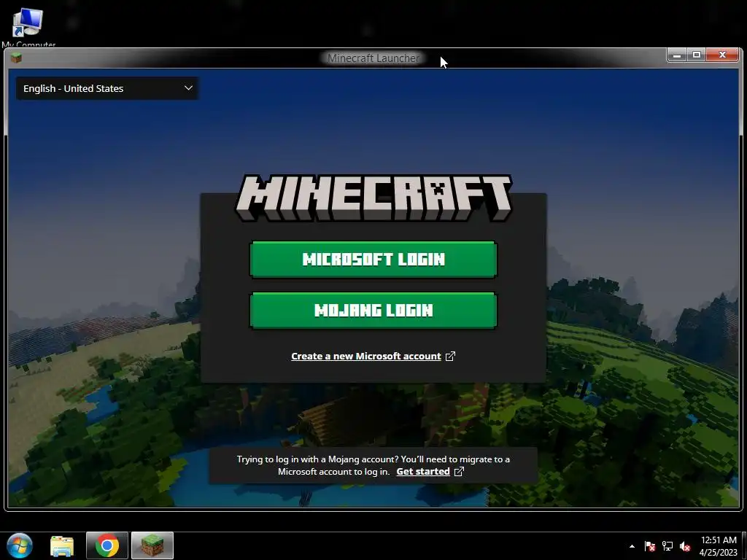Click the Minecraft Launcher title text
Screen dimensions: 747x560
[373, 58]
